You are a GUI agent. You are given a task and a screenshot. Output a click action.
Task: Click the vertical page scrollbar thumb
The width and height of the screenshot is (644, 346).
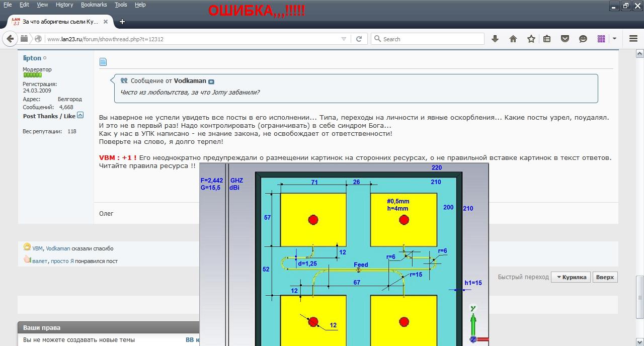639,297
